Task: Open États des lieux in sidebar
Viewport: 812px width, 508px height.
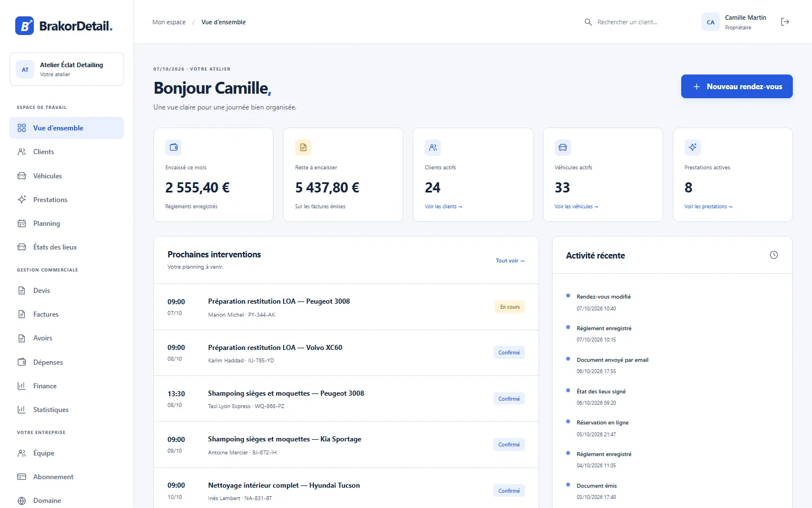Action: click(x=67, y=247)
